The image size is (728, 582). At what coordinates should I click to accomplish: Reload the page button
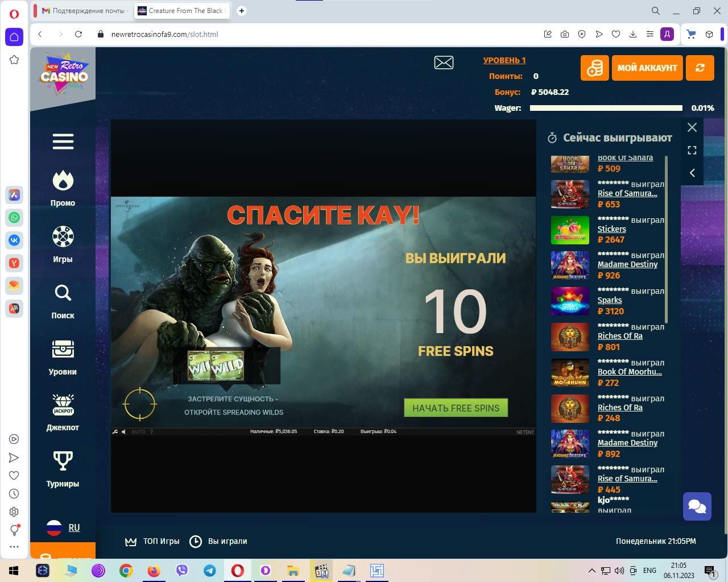click(x=78, y=34)
